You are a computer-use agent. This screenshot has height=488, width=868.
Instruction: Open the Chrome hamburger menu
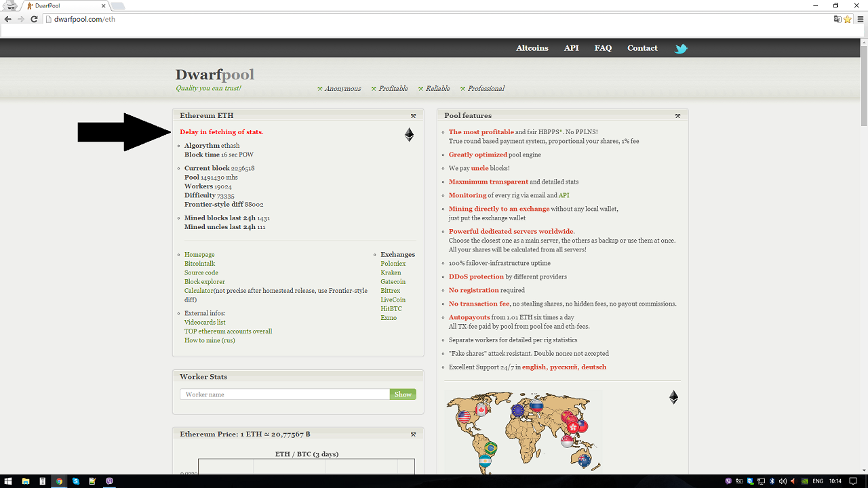(861, 19)
